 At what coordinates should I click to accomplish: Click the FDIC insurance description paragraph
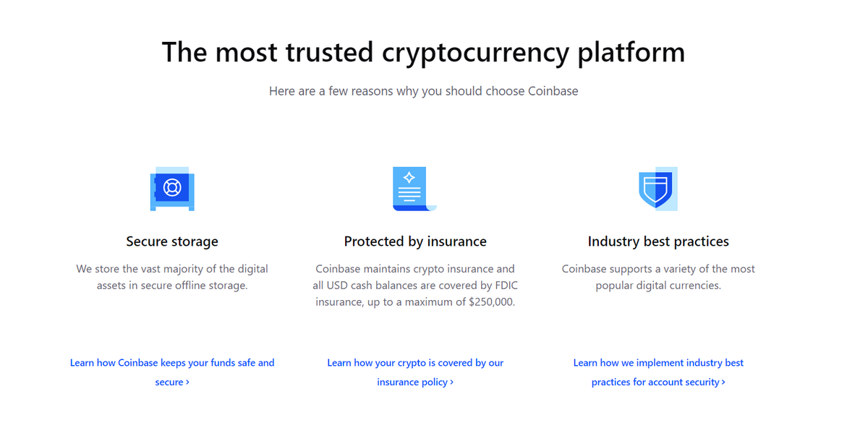coord(415,286)
